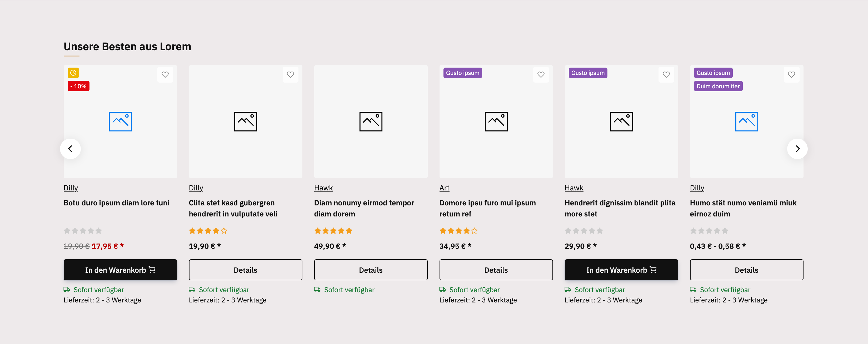Add Hendrerit dignissim product to wishlist

point(666,74)
